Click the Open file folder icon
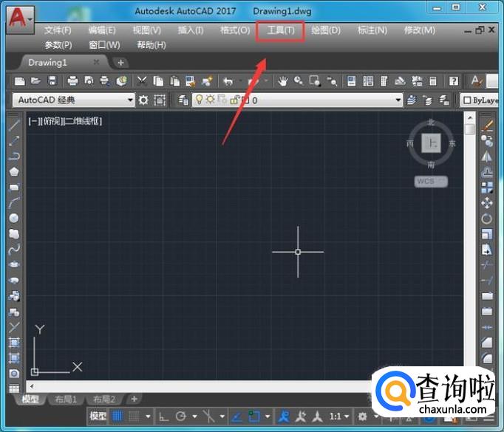 35,80
